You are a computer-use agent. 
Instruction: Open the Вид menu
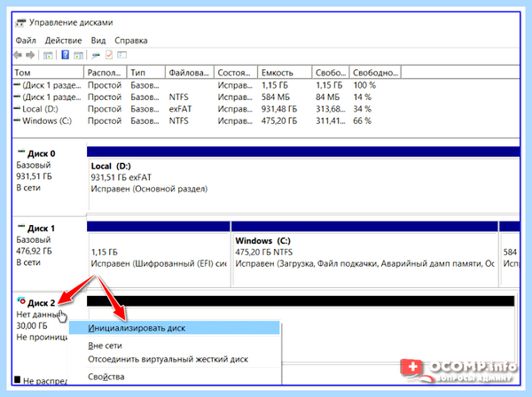pyautogui.click(x=98, y=41)
